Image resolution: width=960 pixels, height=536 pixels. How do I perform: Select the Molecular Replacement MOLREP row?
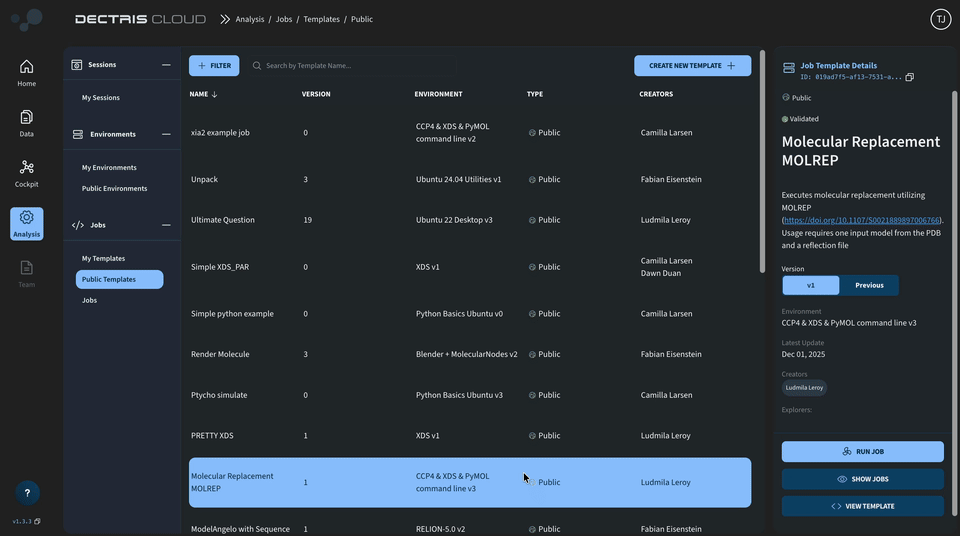click(470, 483)
